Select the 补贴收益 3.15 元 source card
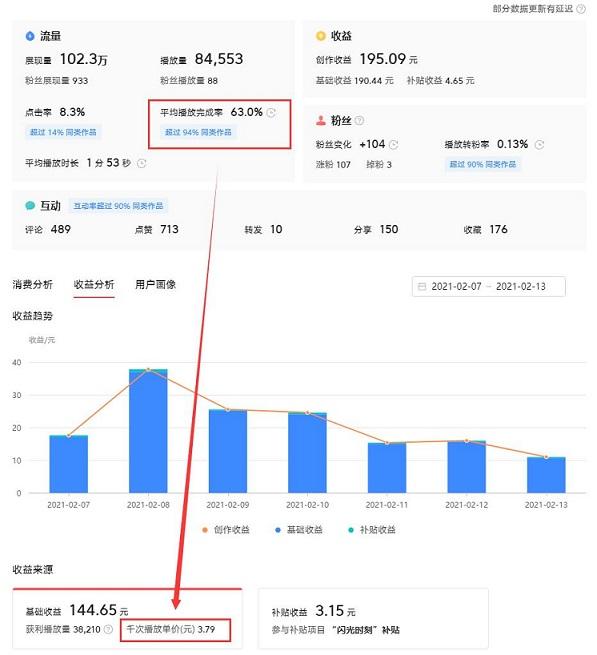Viewport: 597px width, 655px height. click(373, 618)
